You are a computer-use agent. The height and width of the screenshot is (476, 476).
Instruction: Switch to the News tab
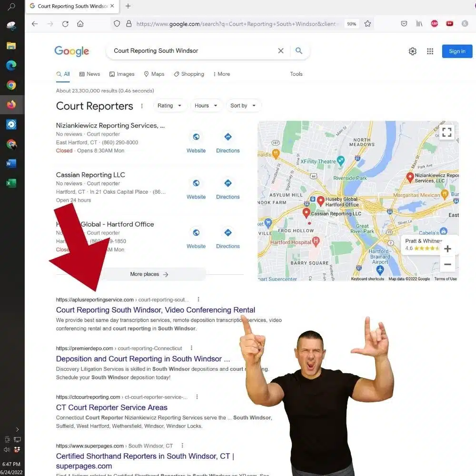(x=89, y=74)
